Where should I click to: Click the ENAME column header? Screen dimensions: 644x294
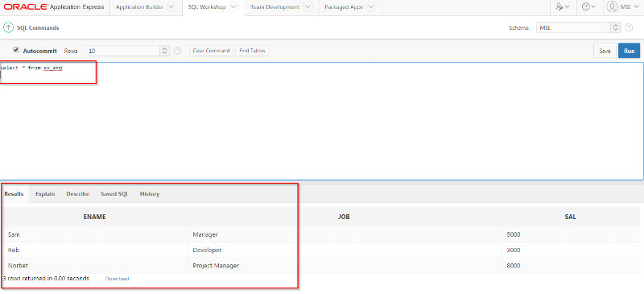coord(94,217)
